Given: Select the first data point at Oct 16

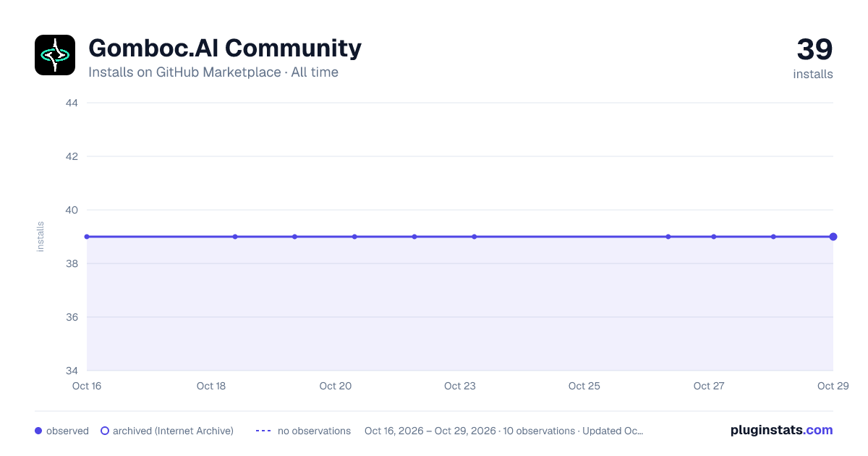Looking at the screenshot, I should (87, 237).
